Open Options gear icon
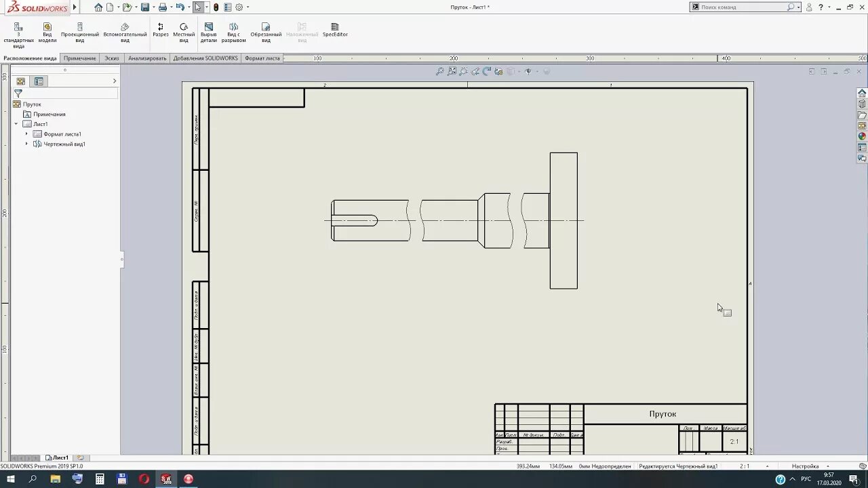This screenshot has height=488, width=868. pyautogui.click(x=239, y=7)
